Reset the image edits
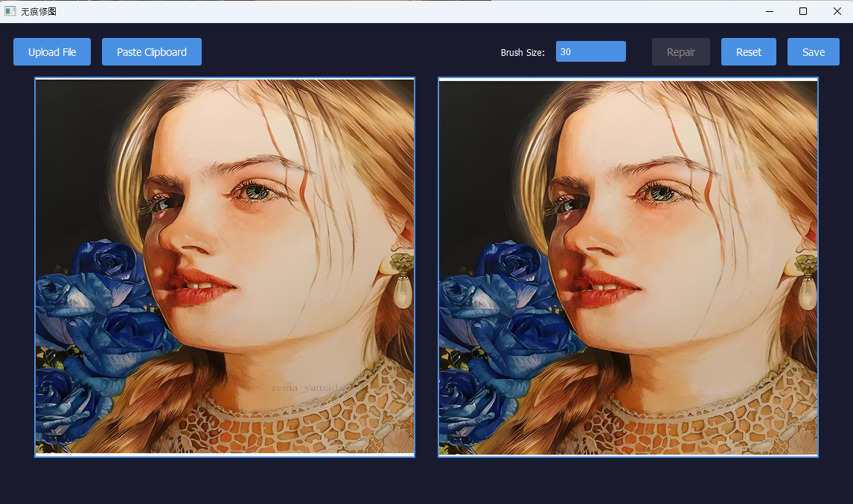This screenshot has width=853, height=504. click(749, 51)
